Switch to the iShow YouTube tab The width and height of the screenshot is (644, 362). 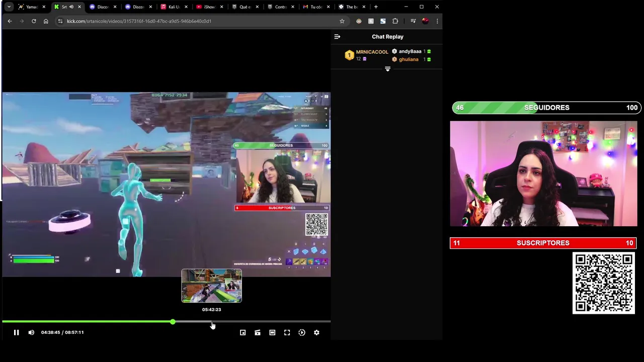tap(209, 7)
